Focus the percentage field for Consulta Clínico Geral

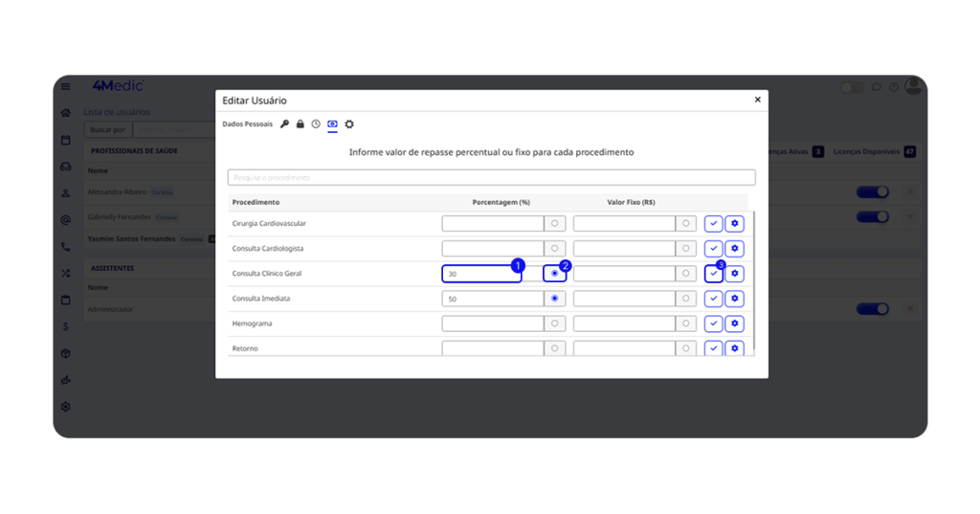point(481,274)
